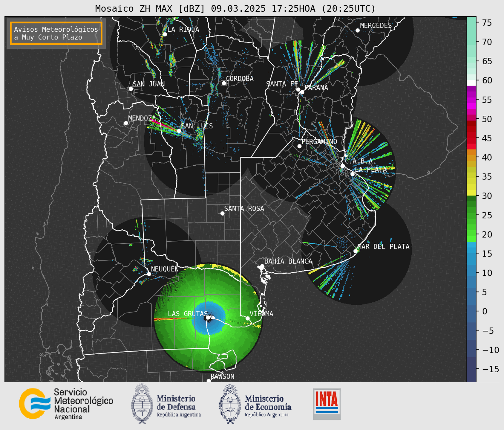Click the PERGAMINO city marker dot
Screen dimensions: 504x430
pyautogui.click(x=299, y=146)
